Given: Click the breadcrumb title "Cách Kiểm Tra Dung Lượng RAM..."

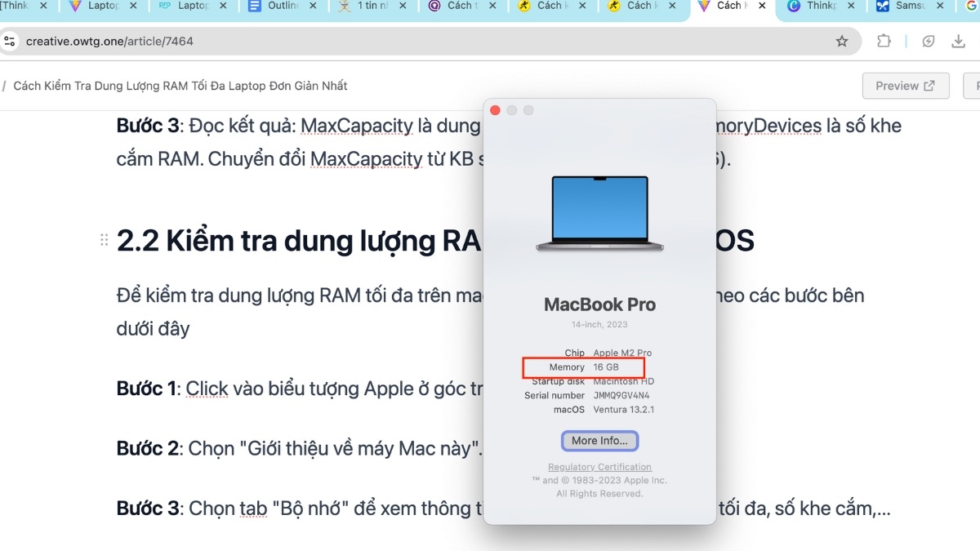Looking at the screenshot, I should [x=180, y=86].
